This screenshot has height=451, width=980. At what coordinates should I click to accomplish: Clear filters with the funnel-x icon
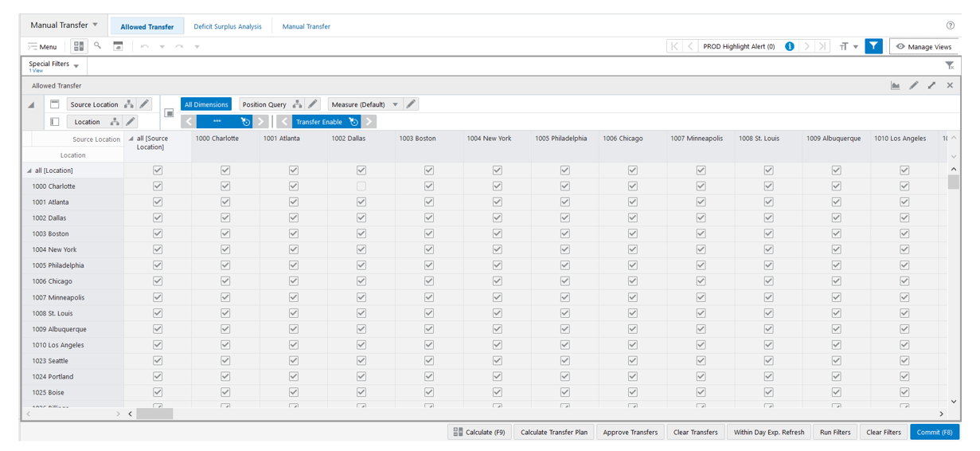950,65
